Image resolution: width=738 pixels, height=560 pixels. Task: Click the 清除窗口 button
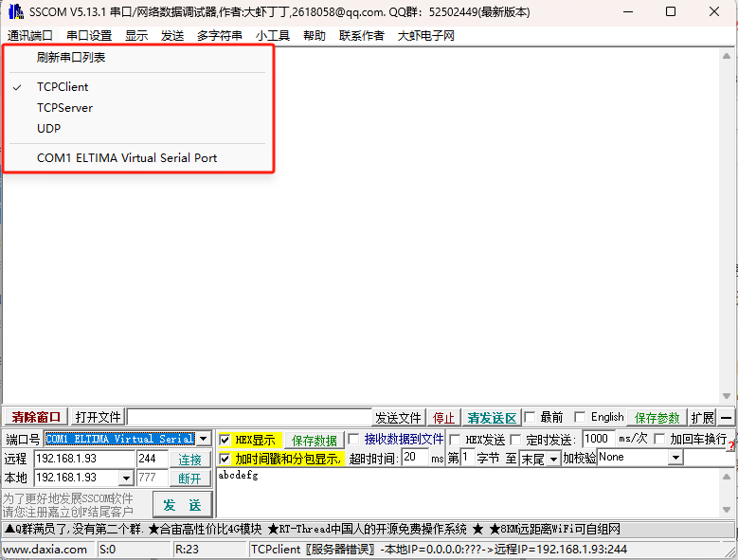point(36,418)
